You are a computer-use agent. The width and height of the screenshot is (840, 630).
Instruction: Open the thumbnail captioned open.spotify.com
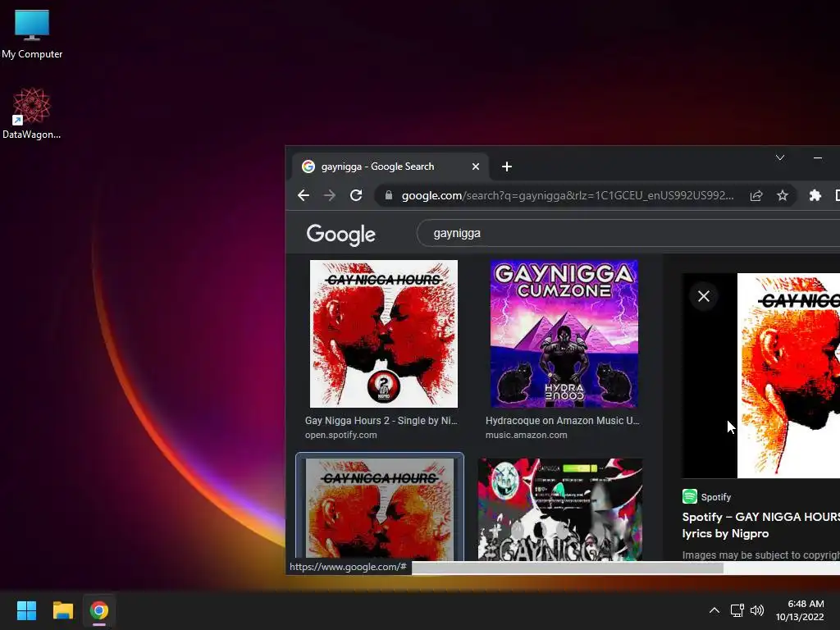tap(384, 334)
